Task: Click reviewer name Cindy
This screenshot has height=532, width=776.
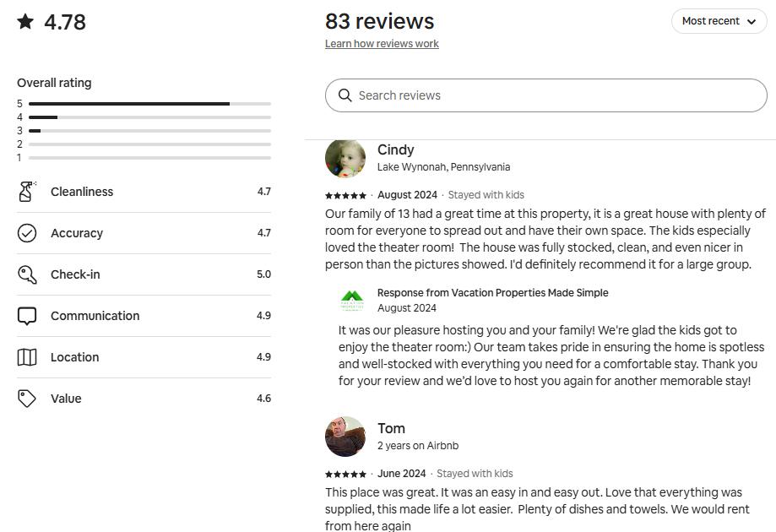Action: coord(395,149)
